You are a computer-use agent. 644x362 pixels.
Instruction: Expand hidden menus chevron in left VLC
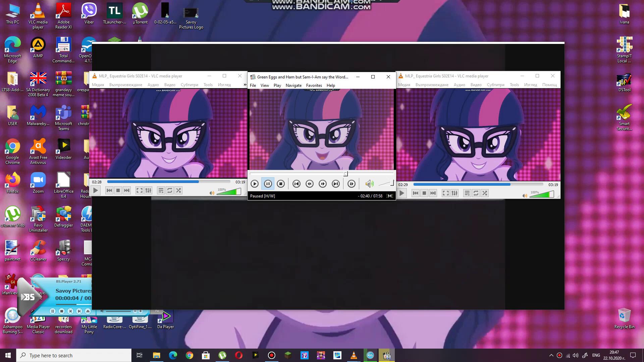[x=245, y=85]
